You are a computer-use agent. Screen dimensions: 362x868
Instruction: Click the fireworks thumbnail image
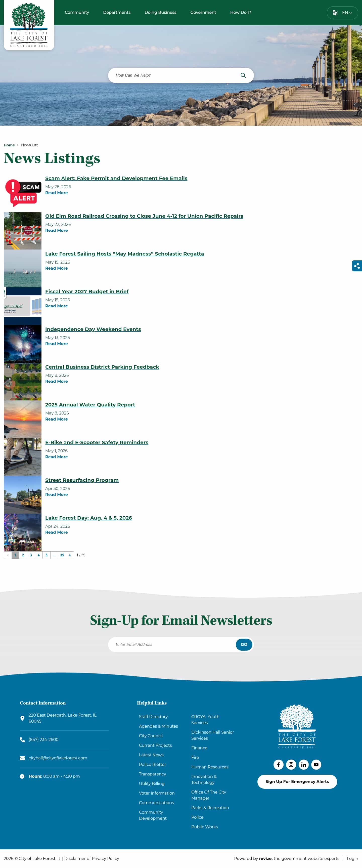click(23, 344)
